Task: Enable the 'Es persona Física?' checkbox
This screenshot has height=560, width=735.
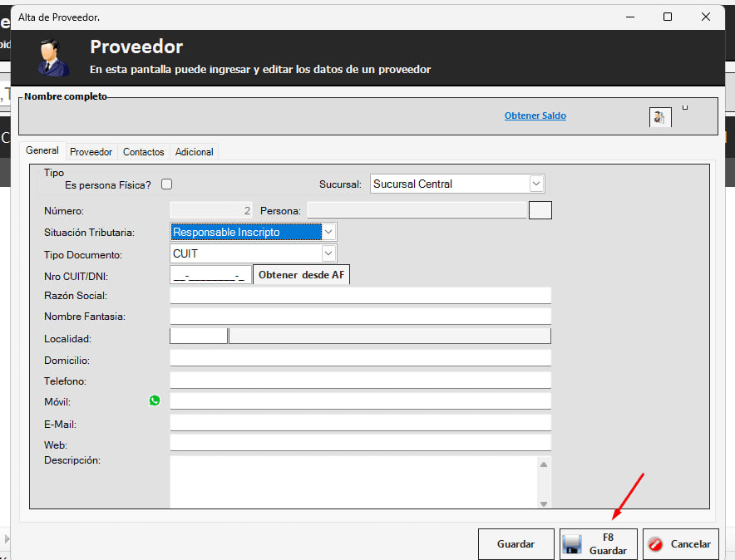Action: pos(167,184)
